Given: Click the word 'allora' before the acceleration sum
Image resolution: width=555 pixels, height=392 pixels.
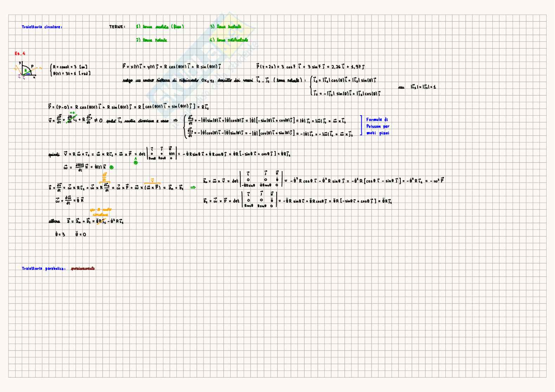Looking at the screenshot, I should tap(54, 222).
